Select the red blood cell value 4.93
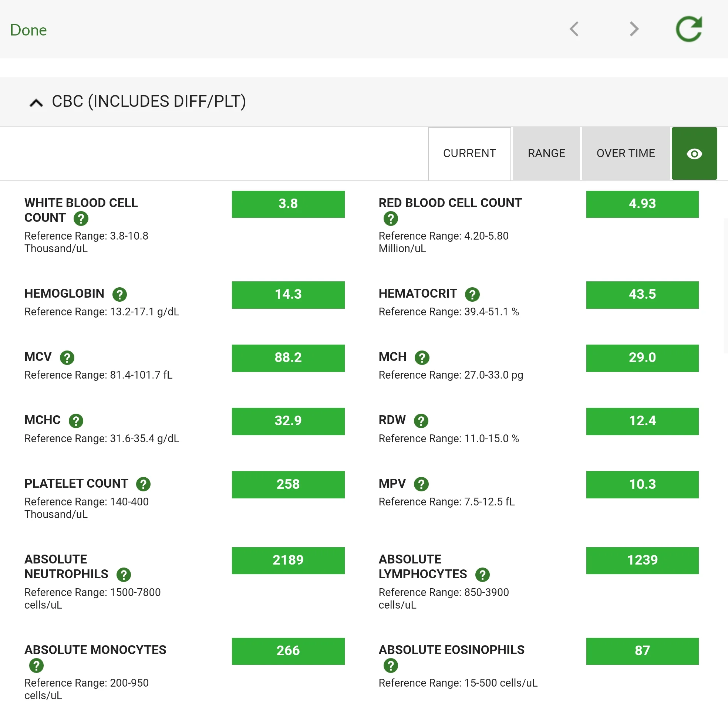The image size is (728, 728). pos(642,204)
